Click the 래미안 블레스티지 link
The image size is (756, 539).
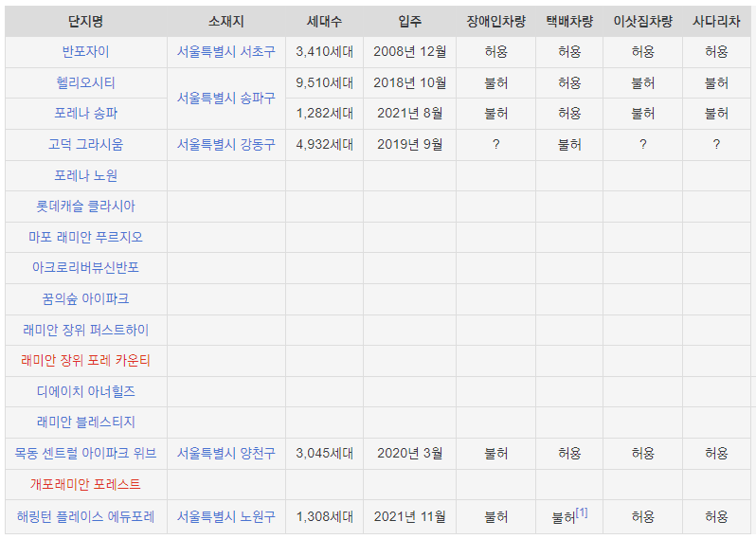(x=86, y=422)
